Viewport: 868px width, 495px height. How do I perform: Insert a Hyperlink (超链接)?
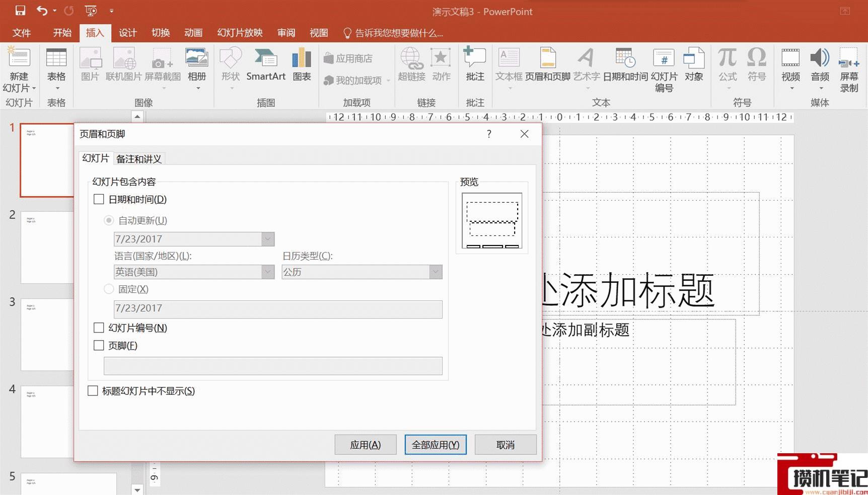[x=412, y=65]
